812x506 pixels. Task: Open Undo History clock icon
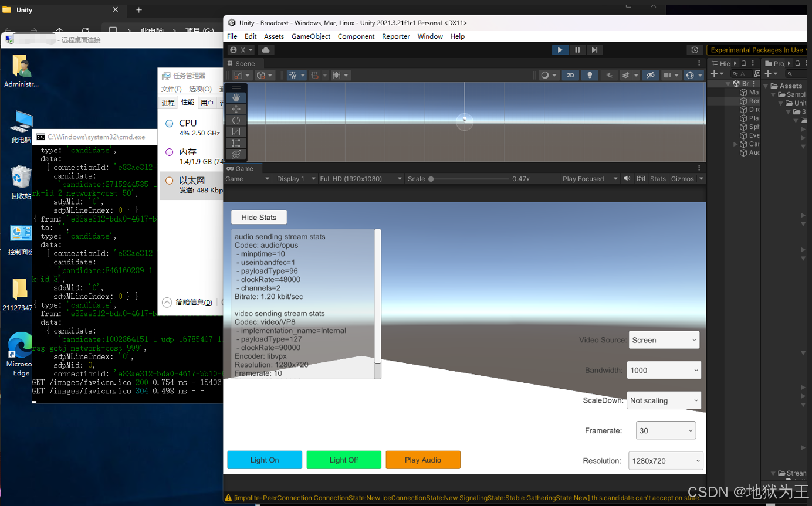[695, 50]
